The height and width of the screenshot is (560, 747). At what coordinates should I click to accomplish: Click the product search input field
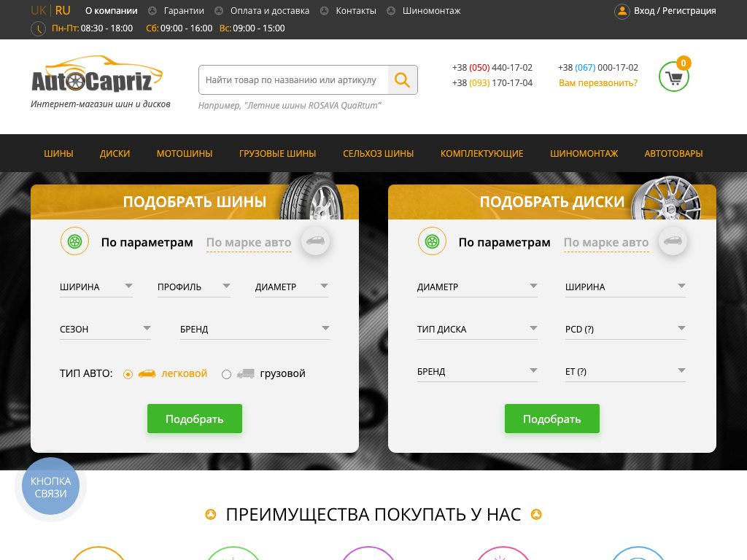click(293, 80)
